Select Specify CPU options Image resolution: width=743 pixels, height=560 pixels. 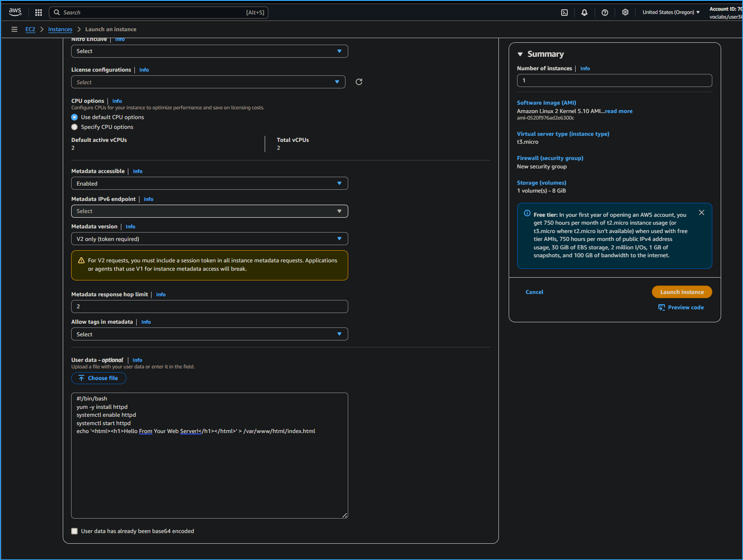(x=74, y=127)
